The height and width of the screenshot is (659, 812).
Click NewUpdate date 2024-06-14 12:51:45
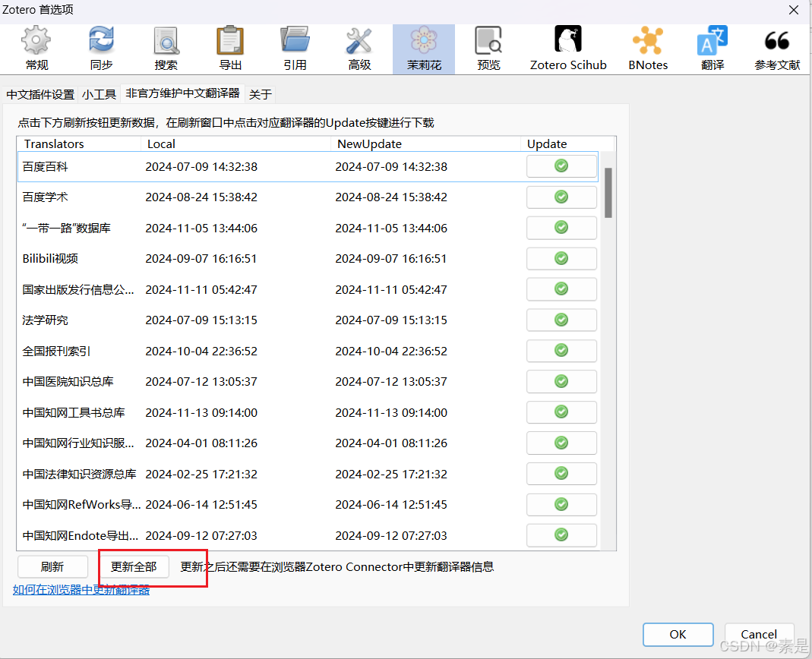[x=391, y=505]
